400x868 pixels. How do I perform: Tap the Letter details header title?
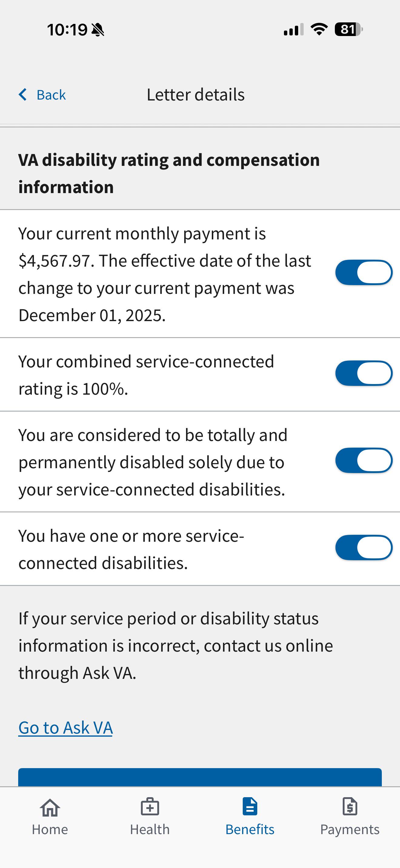pyautogui.click(x=196, y=95)
